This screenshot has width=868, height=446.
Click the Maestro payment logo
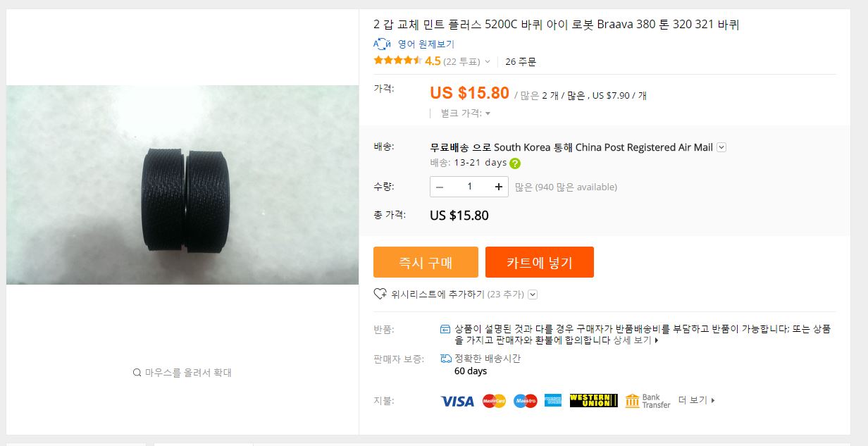525,401
